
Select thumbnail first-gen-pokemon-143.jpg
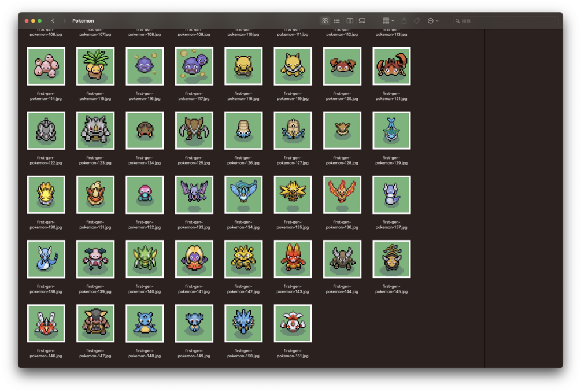pos(293,259)
